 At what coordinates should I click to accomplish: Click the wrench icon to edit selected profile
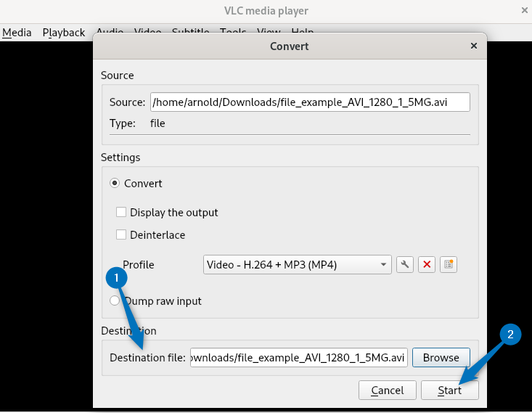point(405,265)
